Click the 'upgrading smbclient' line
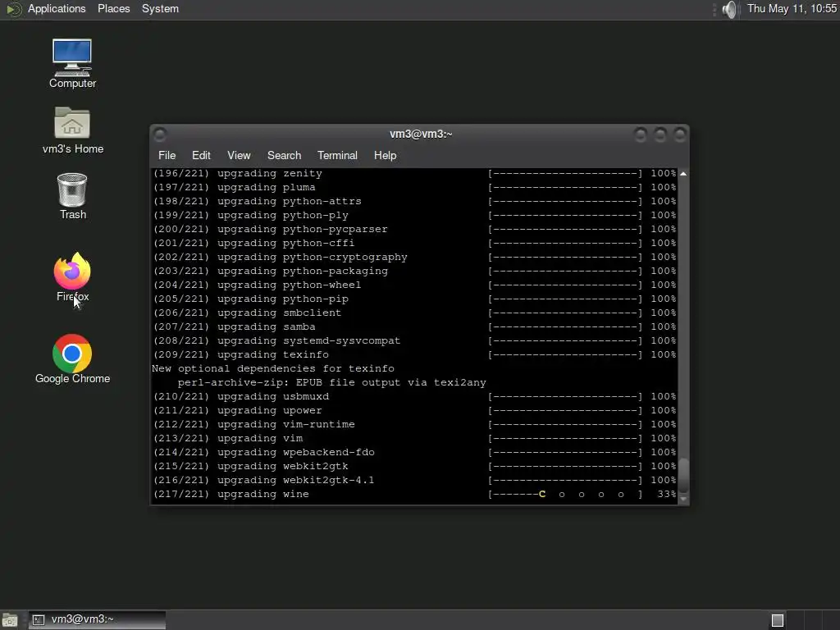 click(x=414, y=313)
